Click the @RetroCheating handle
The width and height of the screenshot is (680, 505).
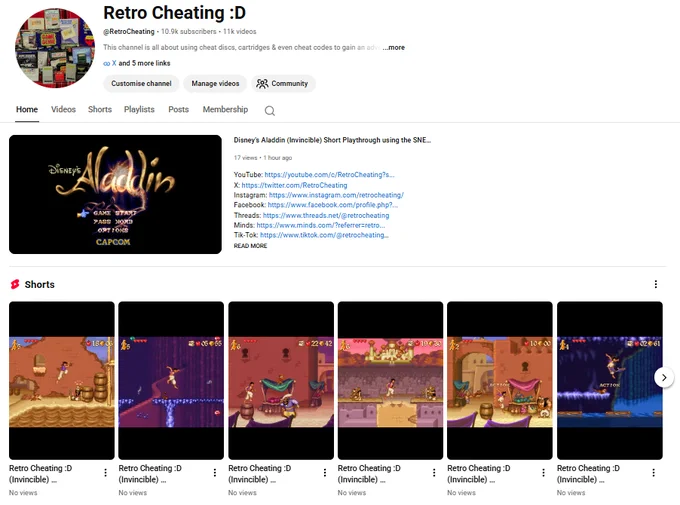tap(129, 32)
